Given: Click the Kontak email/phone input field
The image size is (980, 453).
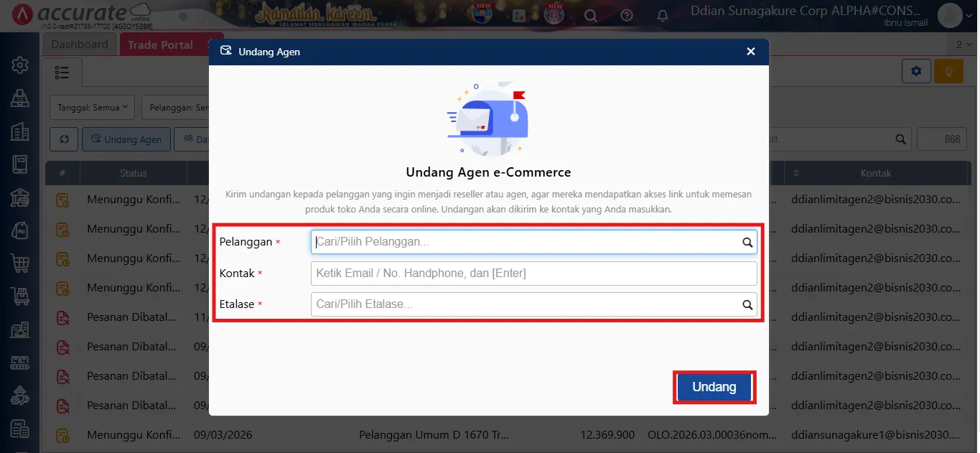Looking at the screenshot, I should (533, 274).
